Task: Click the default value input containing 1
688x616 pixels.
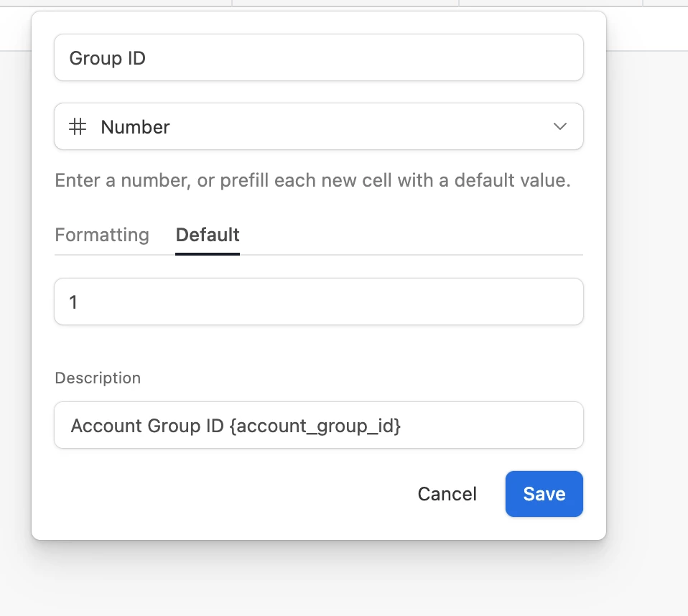Action: click(x=319, y=302)
